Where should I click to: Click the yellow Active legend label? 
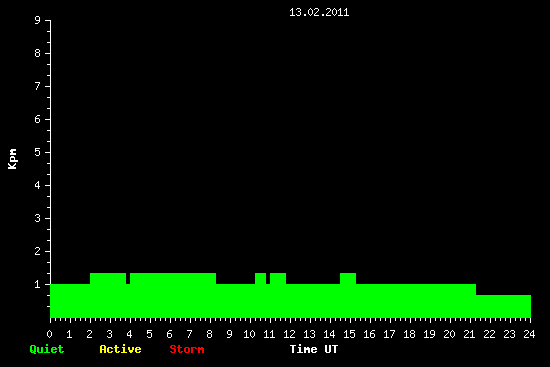[x=120, y=349]
